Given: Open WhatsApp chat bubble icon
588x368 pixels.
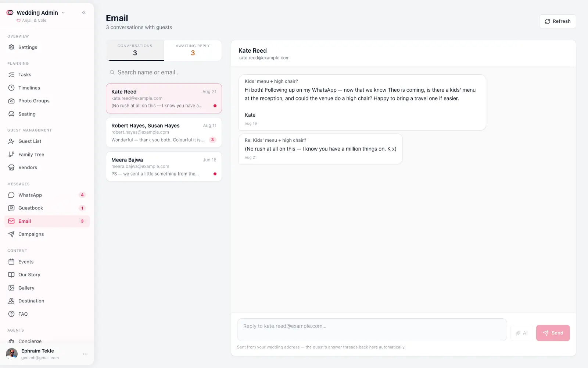Looking at the screenshot, I should coord(11,195).
